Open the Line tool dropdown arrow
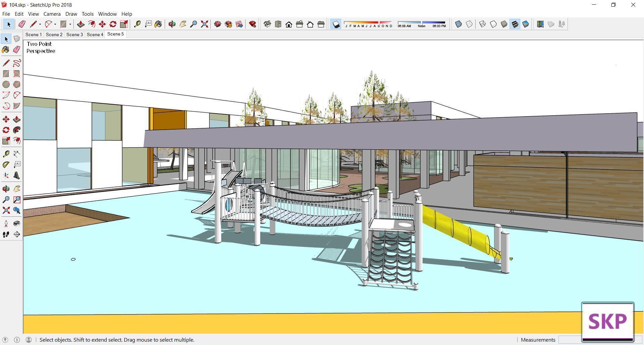Image resolution: width=644 pixels, height=345 pixels. pos(40,24)
